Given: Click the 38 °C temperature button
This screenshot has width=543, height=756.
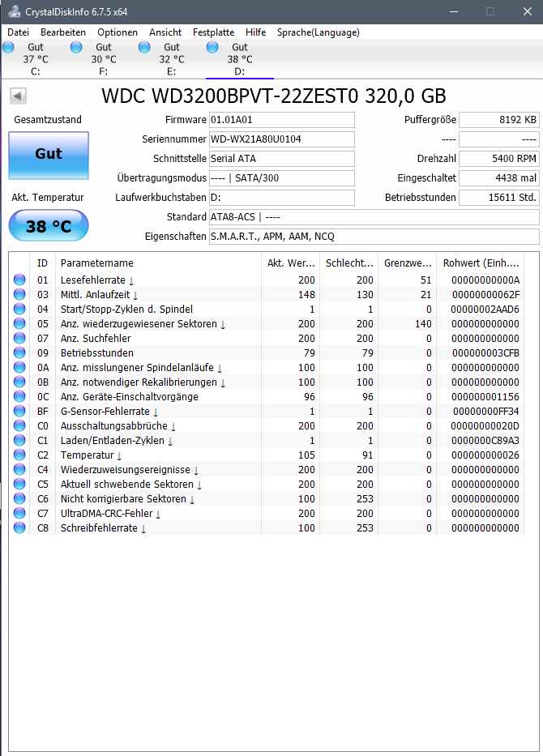Looking at the screenshot, I should pyautogui.click(x=49, y=225).
